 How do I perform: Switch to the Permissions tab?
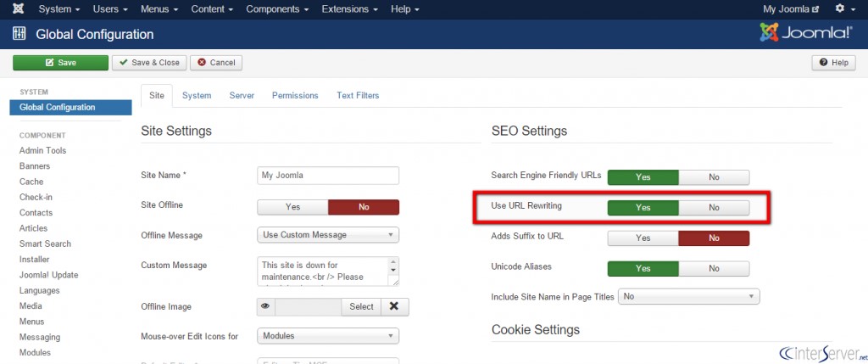[x=295, y=95]
